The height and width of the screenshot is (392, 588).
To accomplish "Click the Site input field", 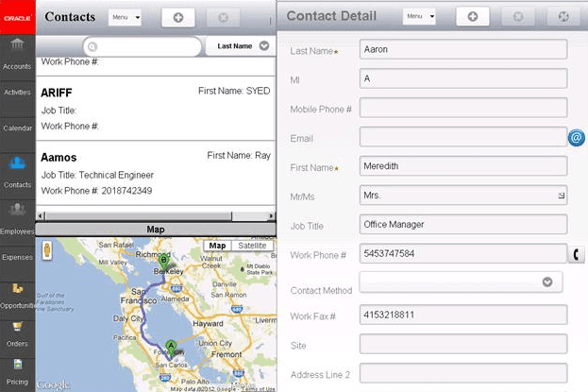I will click(x=463, y=344).
